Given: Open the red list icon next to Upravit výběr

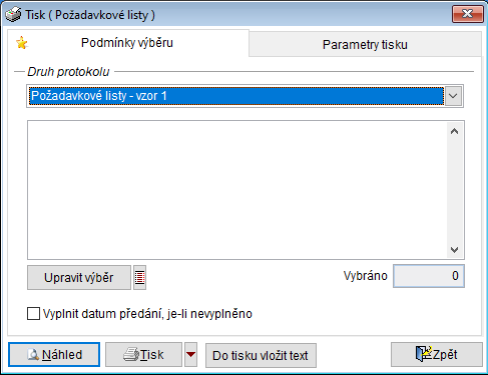Looking at the screenshot, I should 140,277.
